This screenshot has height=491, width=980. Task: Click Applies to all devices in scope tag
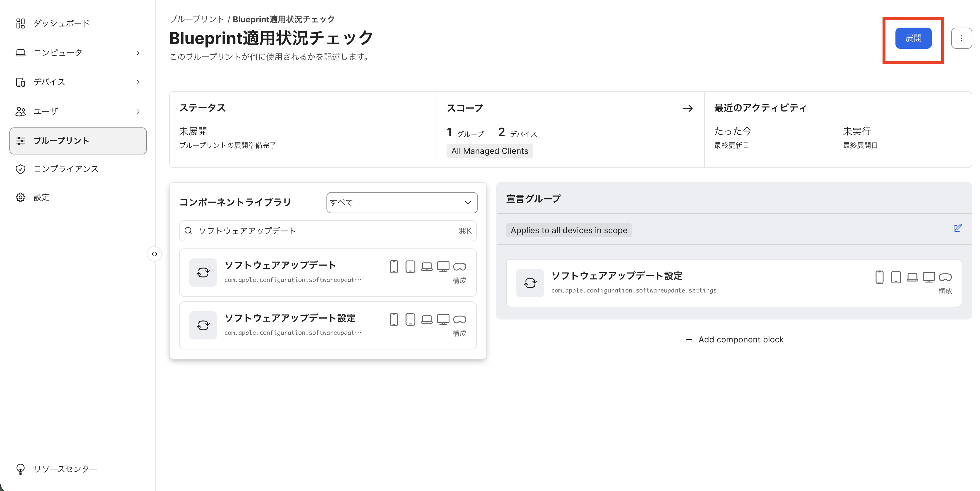569,230
